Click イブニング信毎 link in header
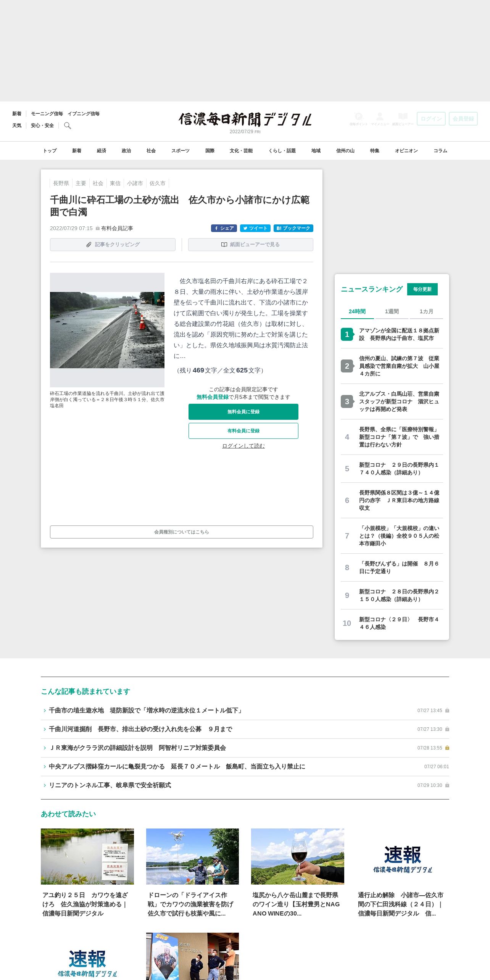The image size is (490, 980). coord(84,114)
